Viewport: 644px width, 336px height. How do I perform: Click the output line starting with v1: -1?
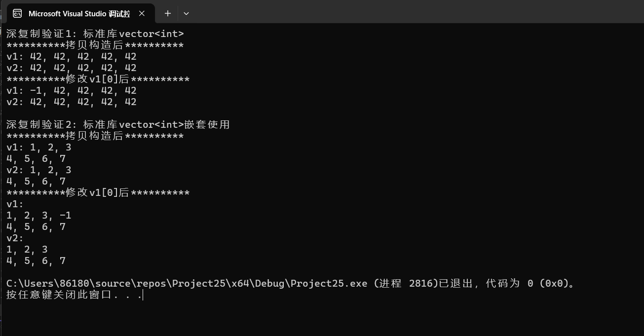coord(72,91)
